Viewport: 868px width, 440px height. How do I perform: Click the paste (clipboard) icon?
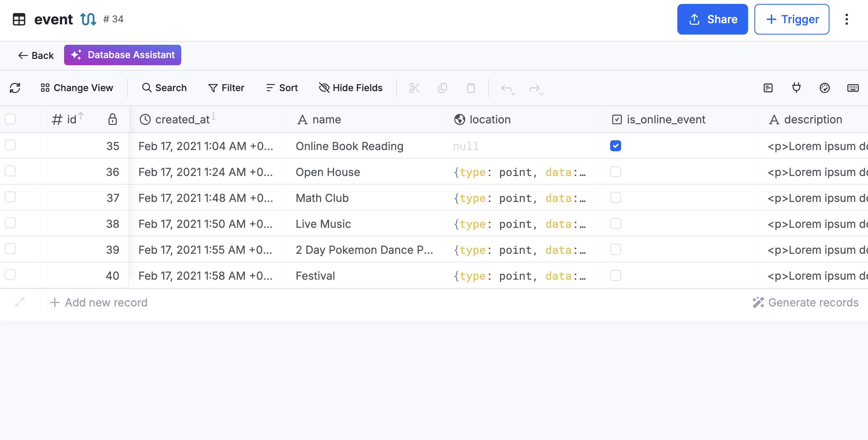pyautogui.click(x=471, y=88)
